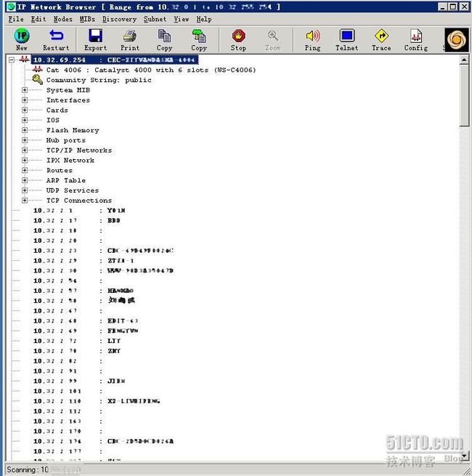Select the TCP Connections label
The image size is (472, 476).
click(x=79, y=200)
